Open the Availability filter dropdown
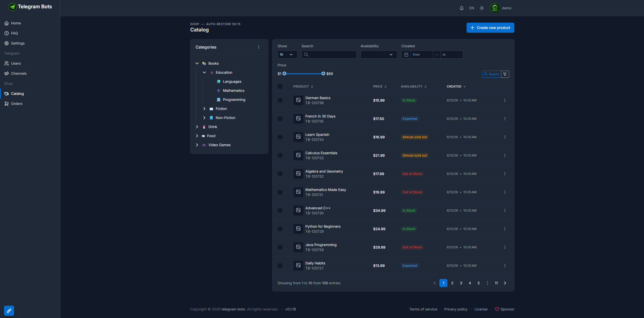This screenshot has width=644, height=318. point(379,55)
